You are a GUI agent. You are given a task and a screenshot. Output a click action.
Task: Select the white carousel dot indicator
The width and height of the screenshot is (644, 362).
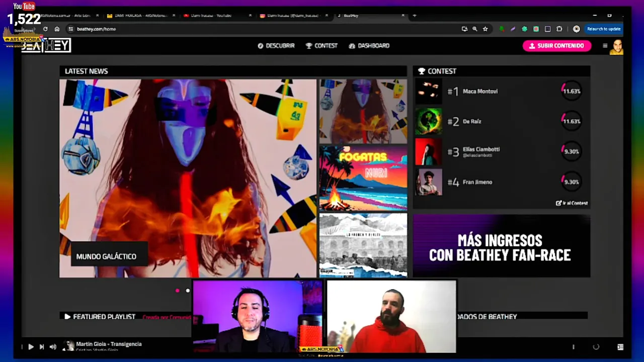pos(188,291)
